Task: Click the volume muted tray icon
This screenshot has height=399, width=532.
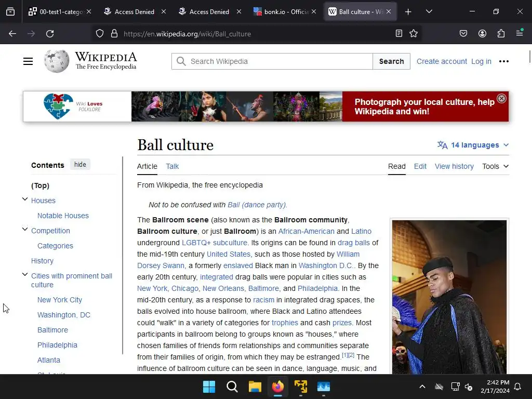Action: 469,387
